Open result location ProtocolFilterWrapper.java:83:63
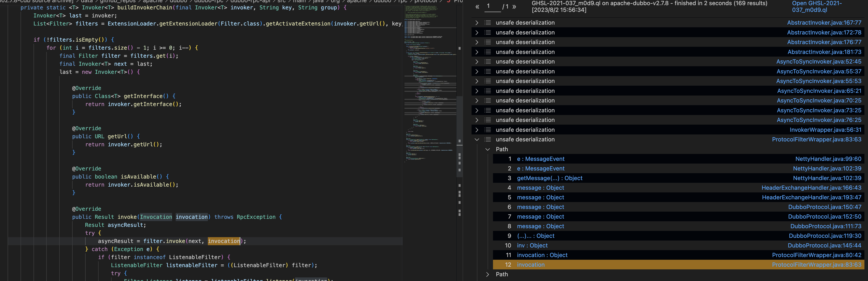Image resolution: width=868 pixels, height=281 pixels. (816, 140)
